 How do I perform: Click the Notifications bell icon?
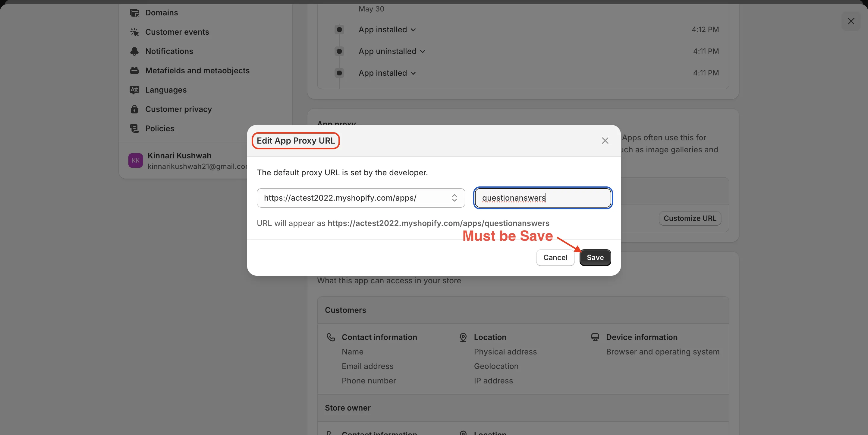[x=134, y=51]
